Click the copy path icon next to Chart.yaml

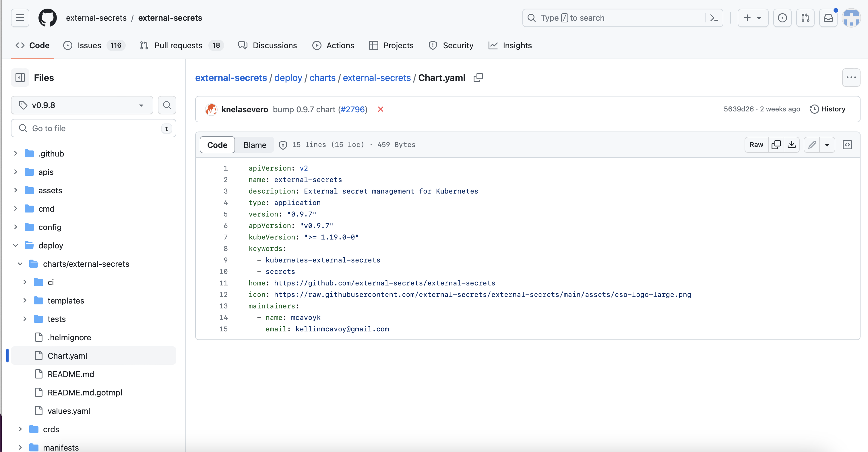[x=478, y=78]
